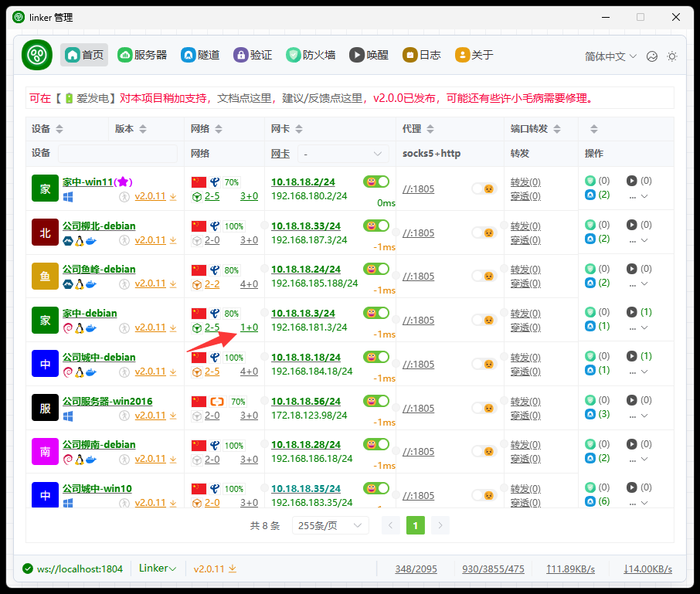This screenshot has height=594, width=700.
Task: Click the 2-5 route link in 家中-win11 row
Action: pyautogui.click(x=212, y=196)
